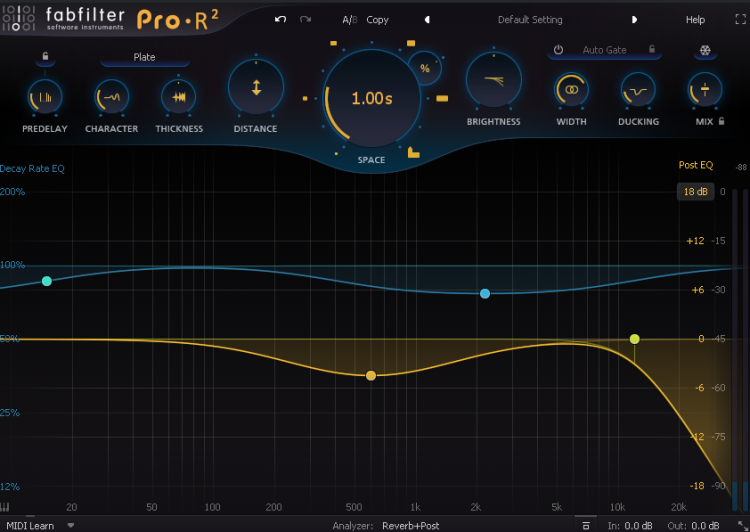Click the -88 meter peak readout
The width and height of the screenshot is (750, 532).
[x=740, y=167]
